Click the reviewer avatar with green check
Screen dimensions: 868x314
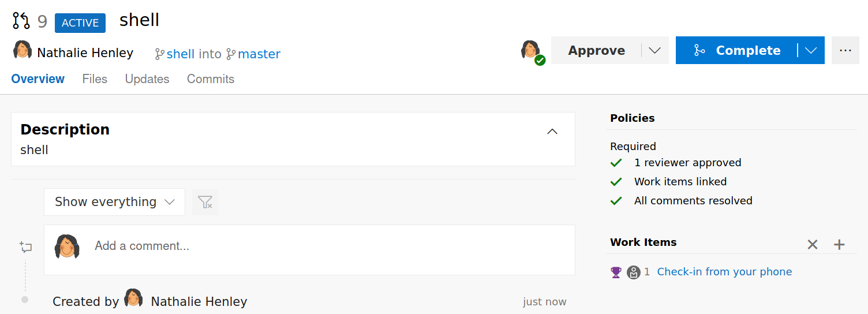click(532, 51)
